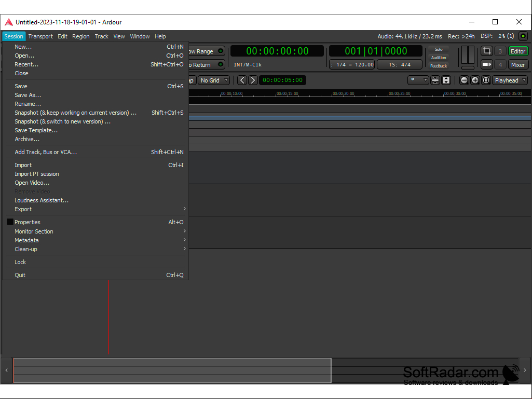Expand the Metadata submenu
The height and width of the screenshot is (399, 532).
(x=96, y=240)
